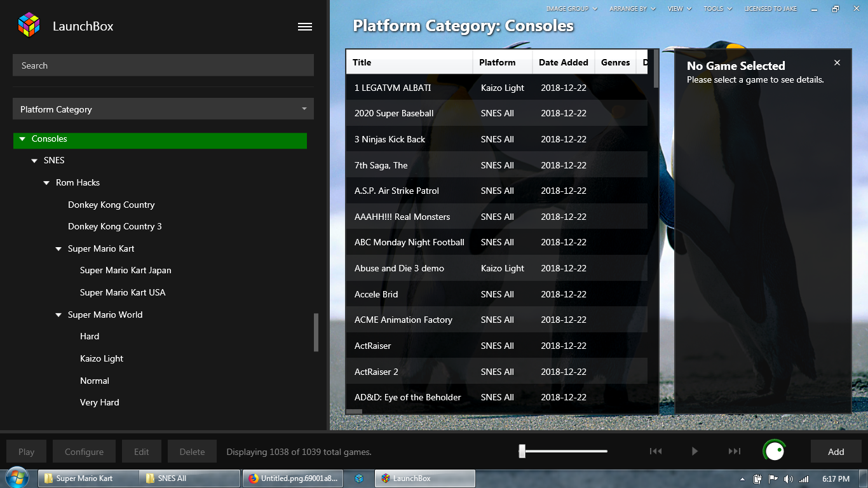Open the Platform Category dropdown
The width and height of the screenshot is (868, 488).
(x=163, y=109)
